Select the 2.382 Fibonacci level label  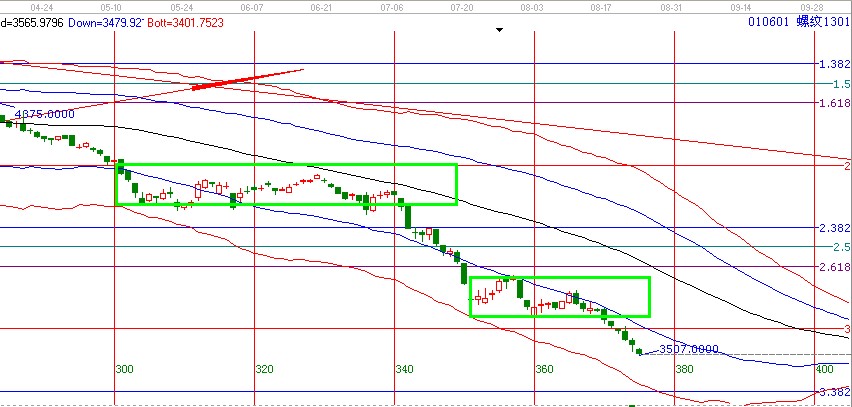pyautogui.click(x=833, y=228)
